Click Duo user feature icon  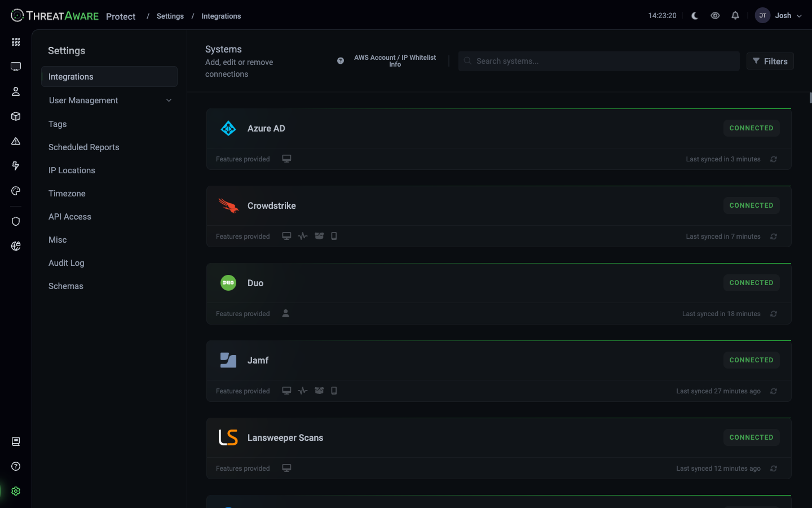[x=286, y=313]
